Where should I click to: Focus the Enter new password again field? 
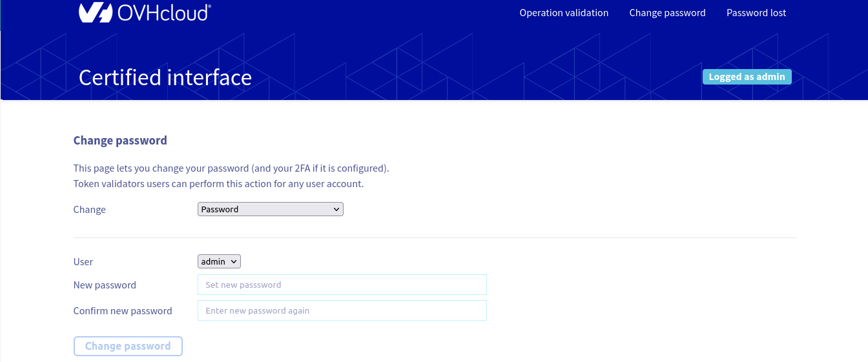342,310
